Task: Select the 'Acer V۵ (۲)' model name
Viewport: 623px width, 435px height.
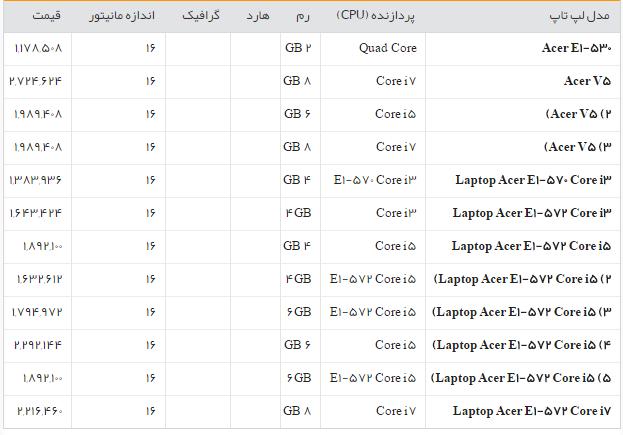Action: point(578,114)
